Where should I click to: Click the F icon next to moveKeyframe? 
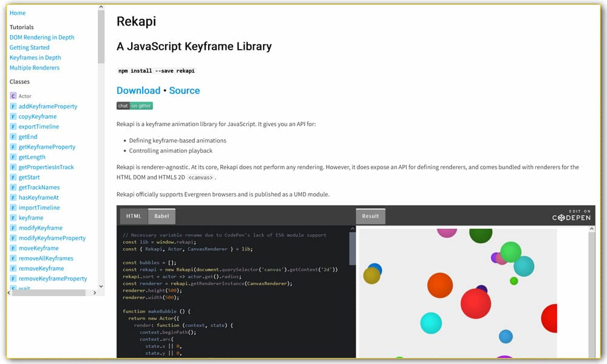click(x=13, y=248)
